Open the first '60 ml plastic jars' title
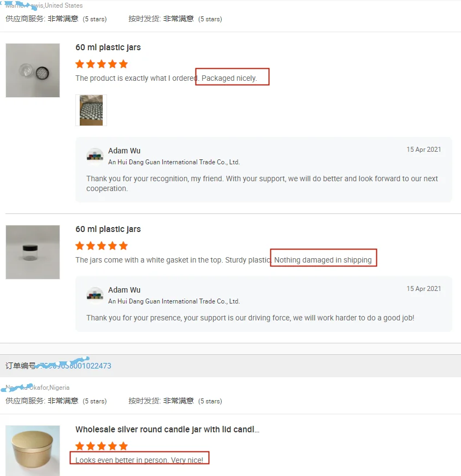This screenshot has width=461, height=476. pos(108,47)
